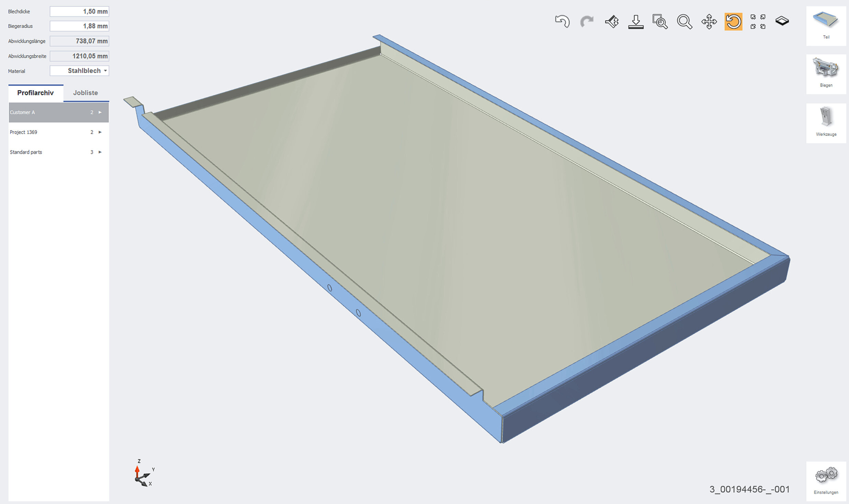Click the Blechdicke input field
Screen dimensions: 849x504
pos(79,11)
